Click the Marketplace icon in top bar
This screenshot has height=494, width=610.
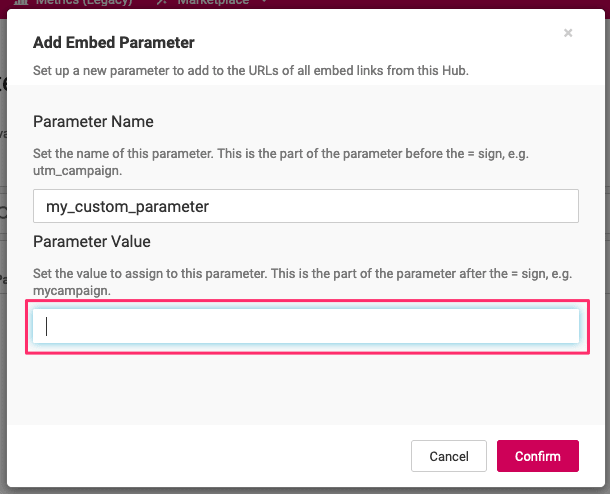point(162,2)
